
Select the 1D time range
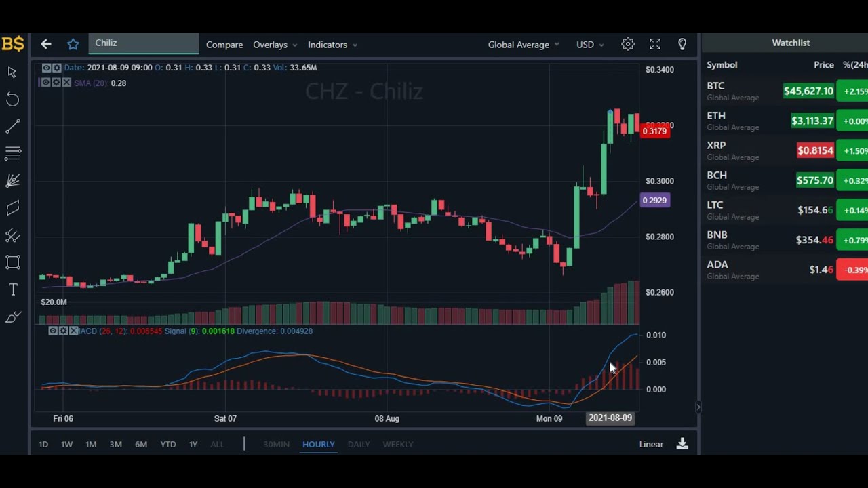(x=43, y=444)
